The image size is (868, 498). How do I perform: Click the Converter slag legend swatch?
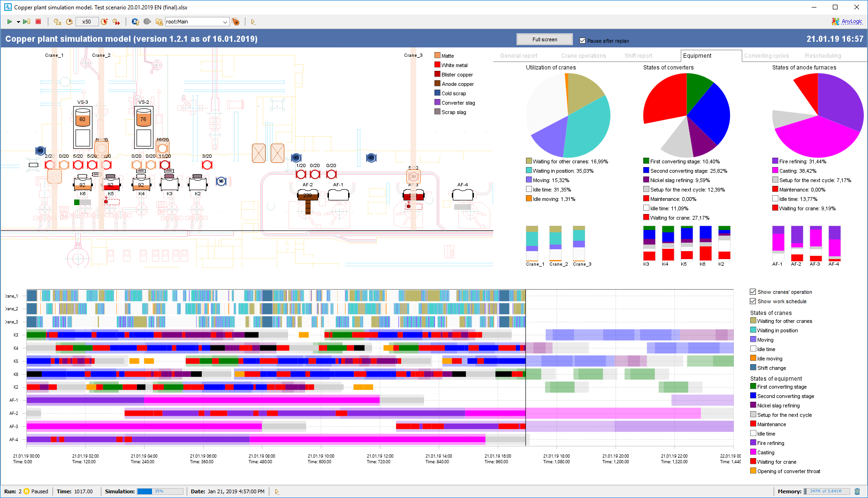point(437,102)
